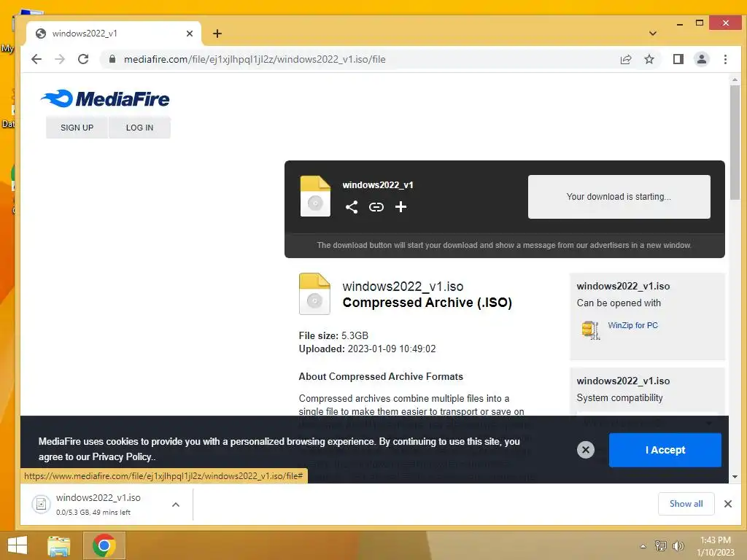Click the plus icon in file banner
This screenshot has width=747, height=560.
point(400,206)
